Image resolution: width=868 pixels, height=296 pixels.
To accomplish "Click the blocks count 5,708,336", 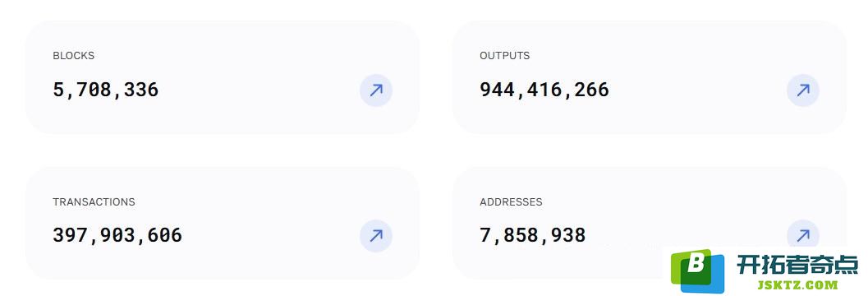I will click(106, 90).
